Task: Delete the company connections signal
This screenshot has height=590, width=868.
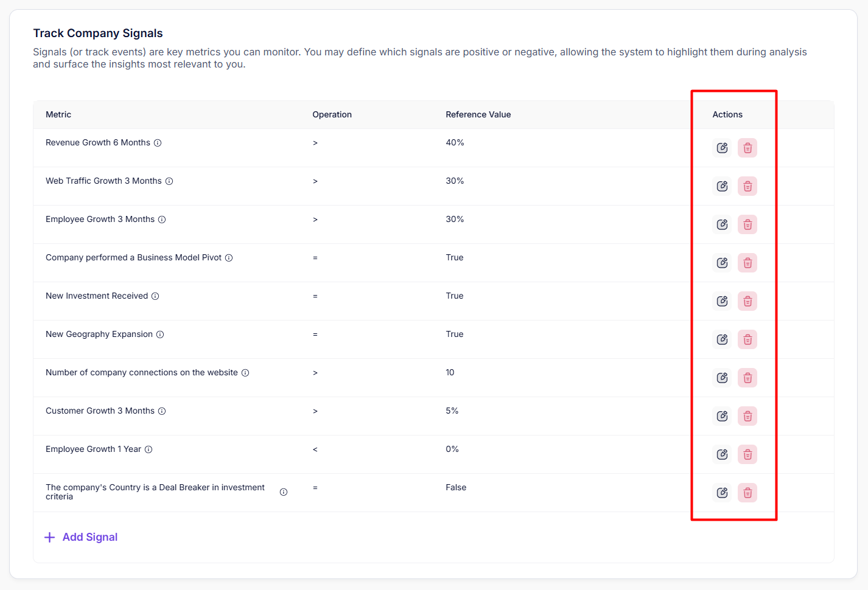Action: pos(747,378)
